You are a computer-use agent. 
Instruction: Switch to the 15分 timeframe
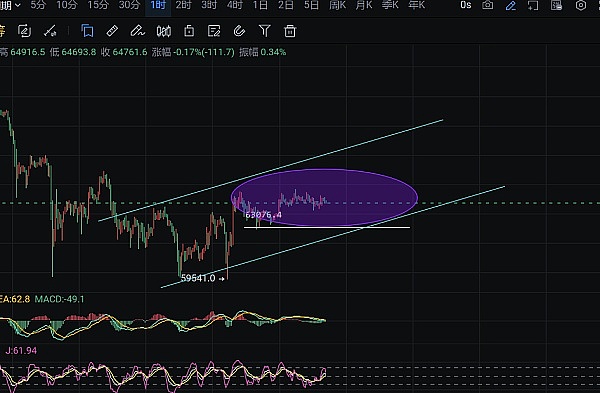98,5
